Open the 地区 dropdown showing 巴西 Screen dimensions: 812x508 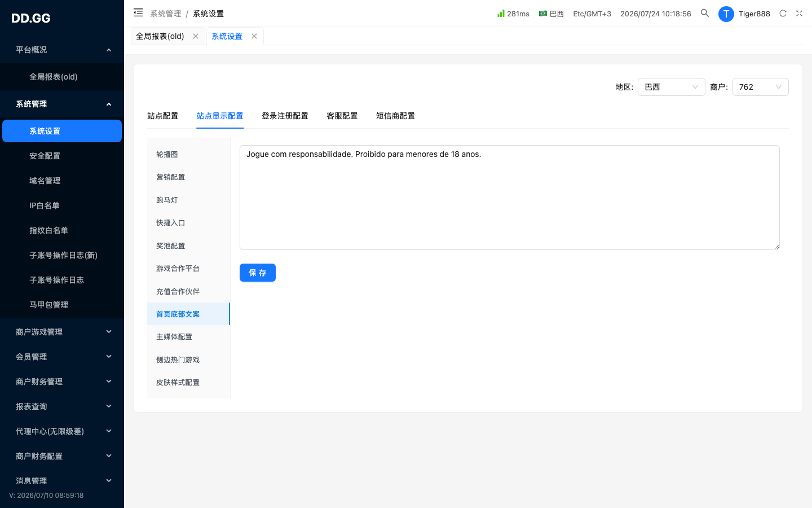tap(671, 87)
